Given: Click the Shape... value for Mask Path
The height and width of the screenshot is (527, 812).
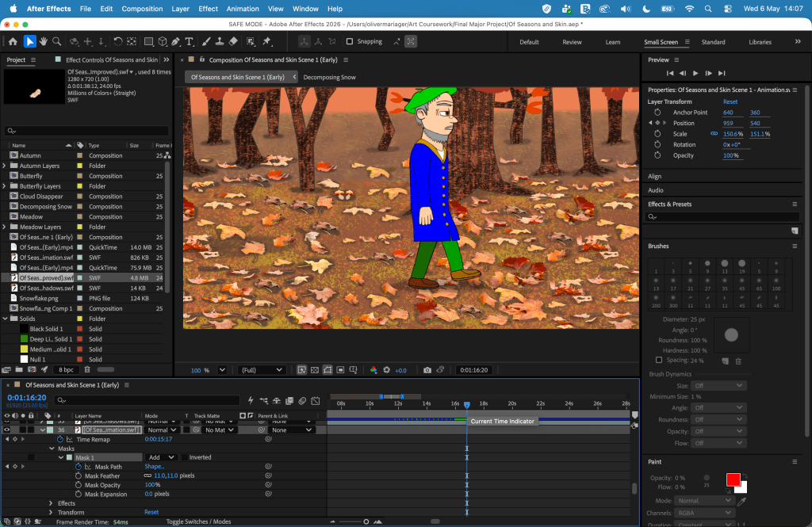Looking at the screenshot, I should click(155, 467).
